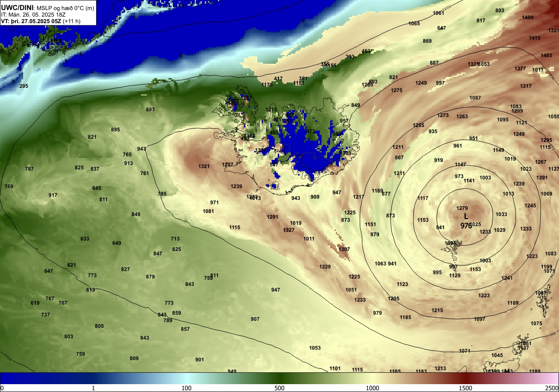Click the map value 633

[x=85, y=239]
